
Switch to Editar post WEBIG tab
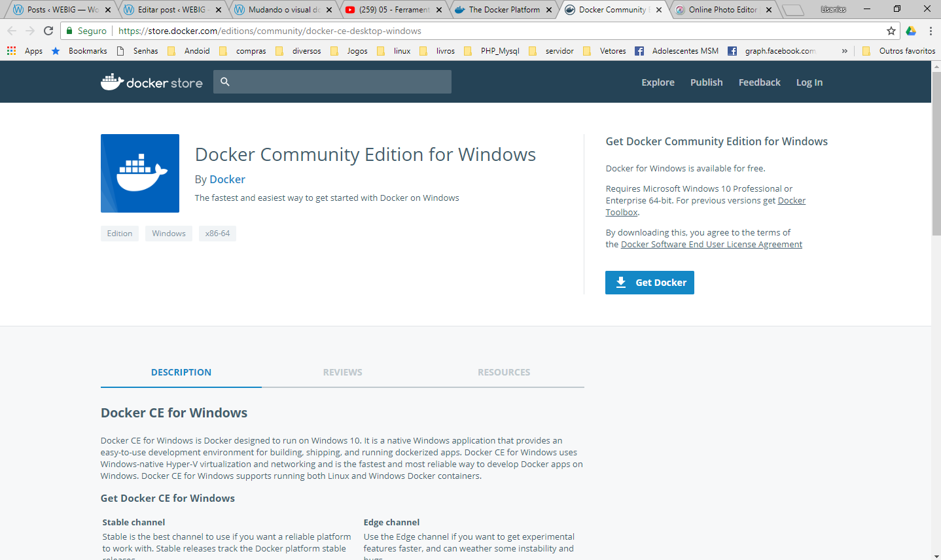[x=171, y=9]
